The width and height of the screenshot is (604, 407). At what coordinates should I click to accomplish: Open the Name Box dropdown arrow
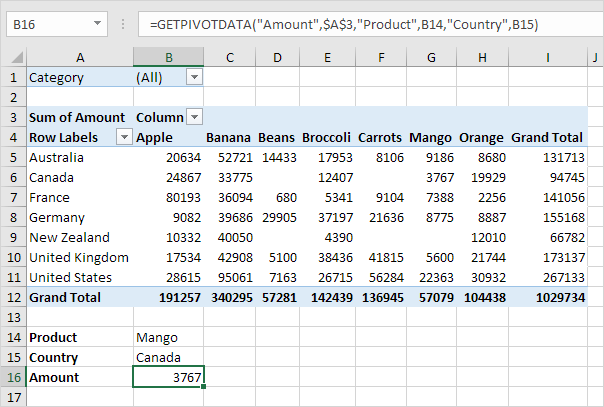coord(96,24)
